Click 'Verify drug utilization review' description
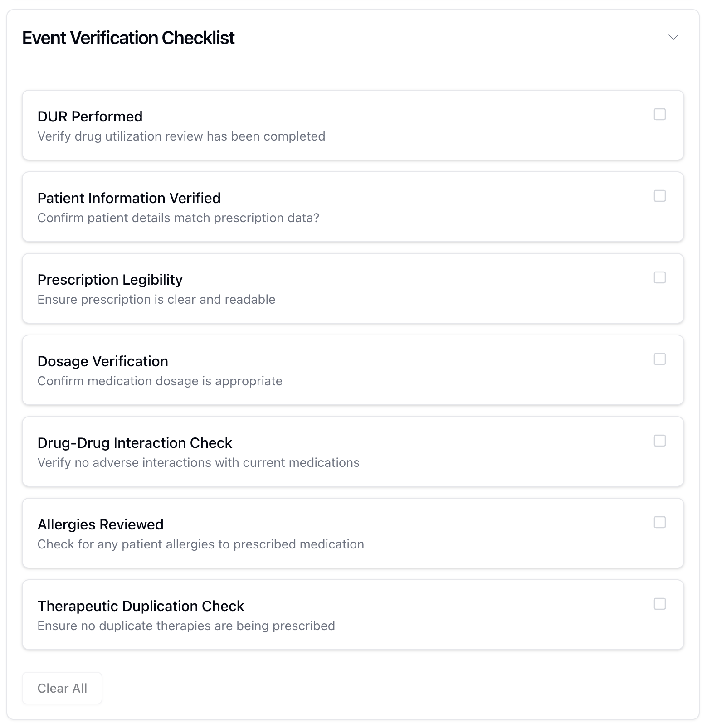 181,136
